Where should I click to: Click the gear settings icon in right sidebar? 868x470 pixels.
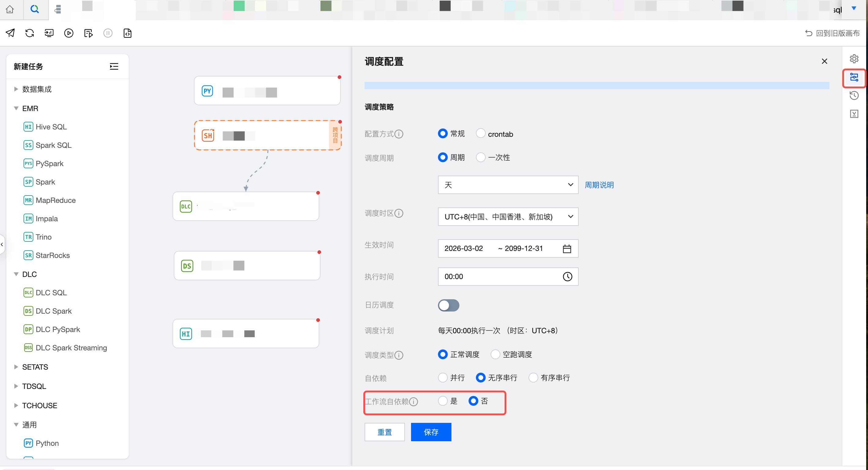point(854,59)
